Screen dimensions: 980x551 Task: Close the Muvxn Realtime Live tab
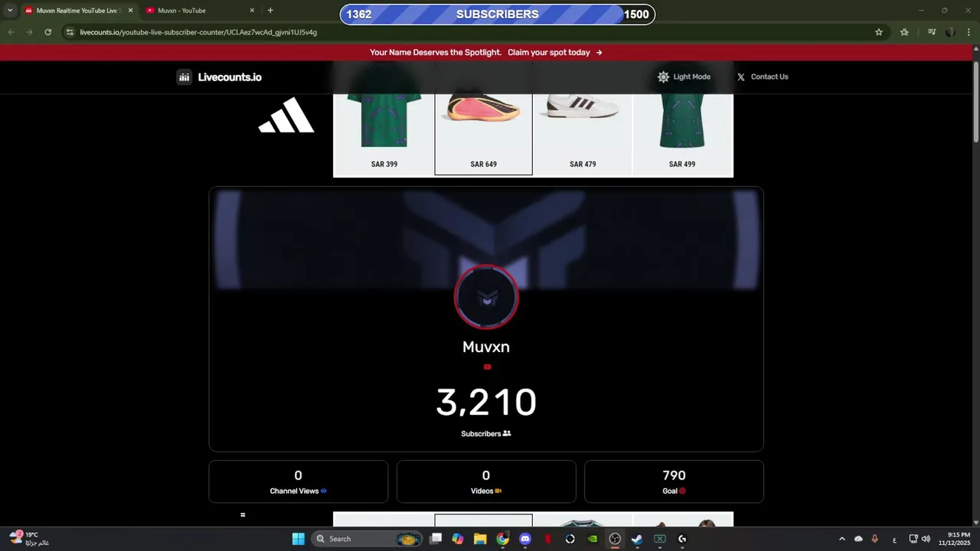[x=130, y=11]
